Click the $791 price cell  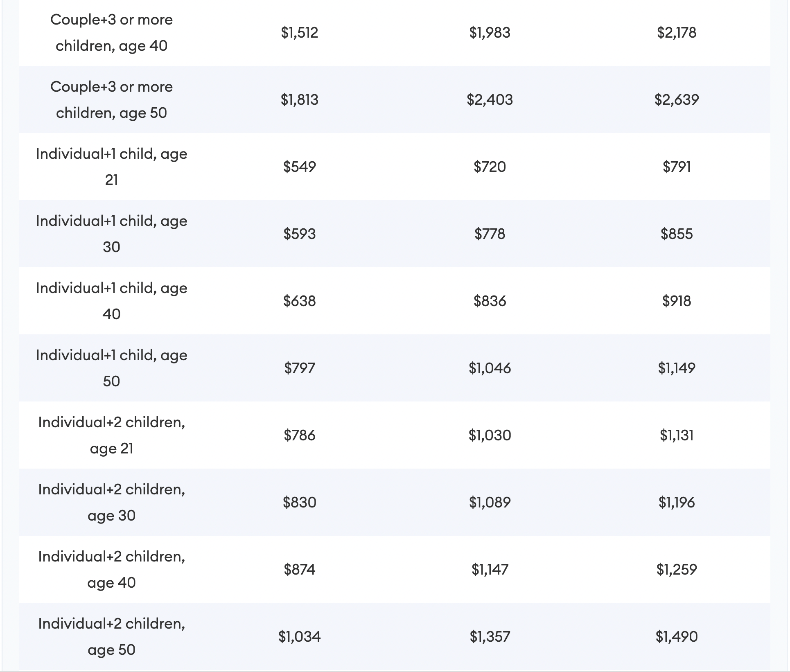pos(677,167)
